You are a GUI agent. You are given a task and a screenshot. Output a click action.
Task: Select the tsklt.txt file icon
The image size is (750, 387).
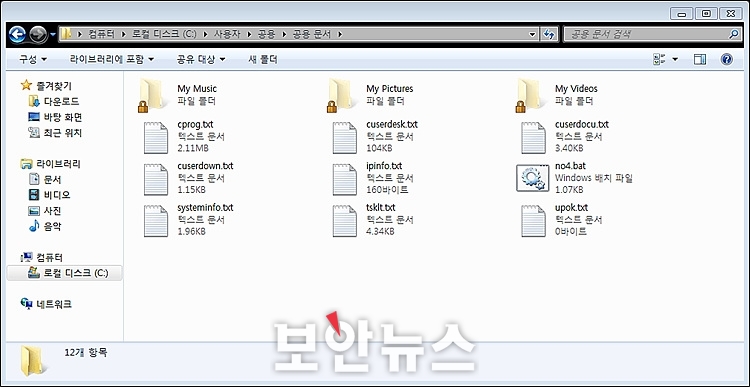point(344,221)
